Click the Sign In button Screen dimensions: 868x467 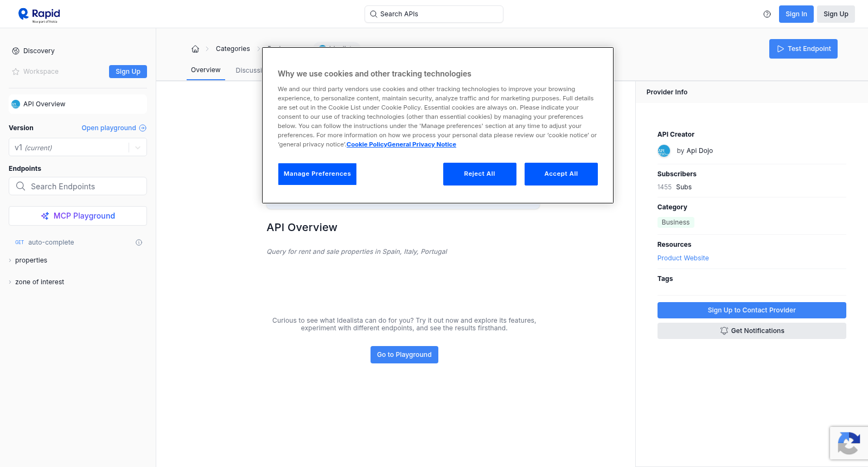pyautogui.click(x=796, y=14)
